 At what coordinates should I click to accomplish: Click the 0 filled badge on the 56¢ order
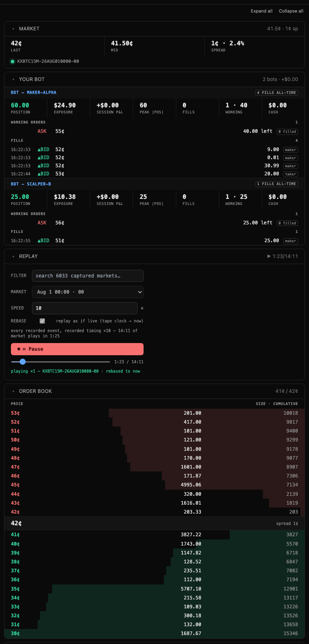coord(288,223)
